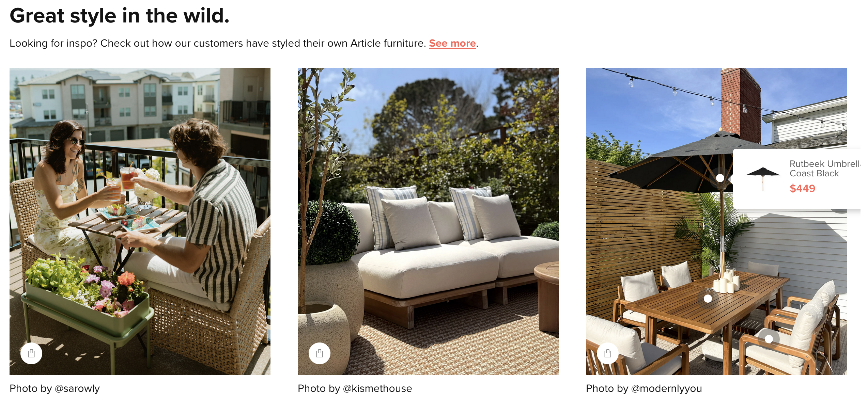Click the Great style in the wild heading
This screenshot has width=868, height=399.
(120, 16)
